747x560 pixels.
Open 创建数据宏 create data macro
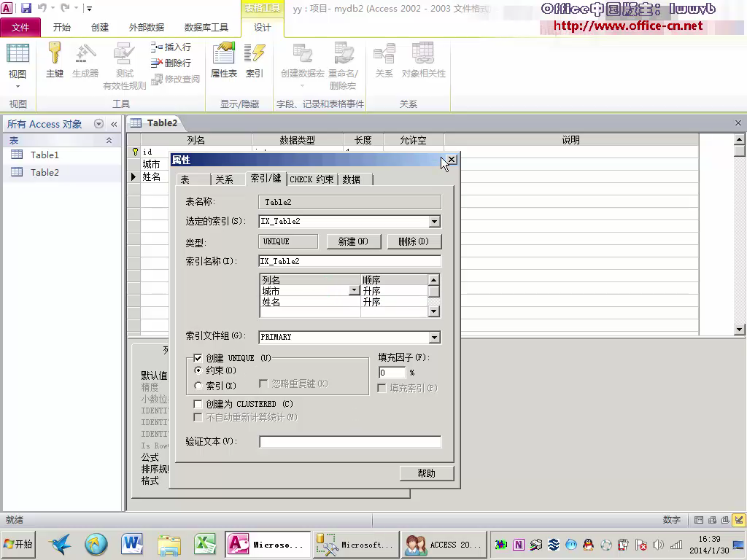[x=303, y=66]
